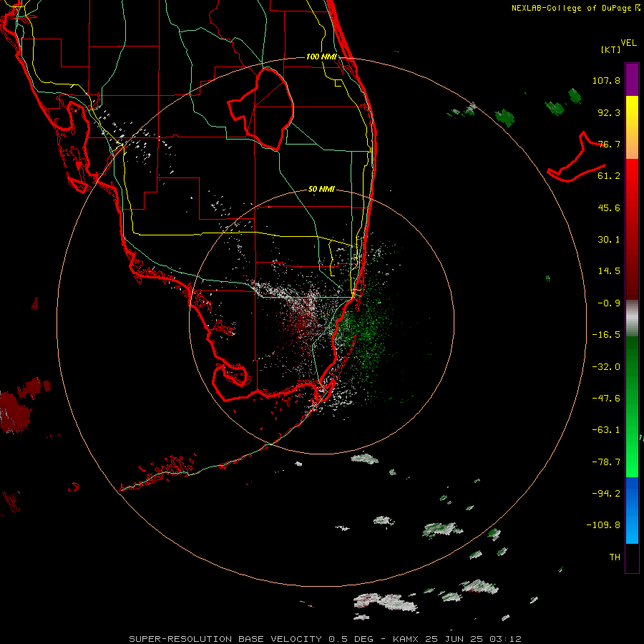Select the 107.8 velocity scale value
The width and height of the screenshot is (644, 644).
click(x=606, y=80)
